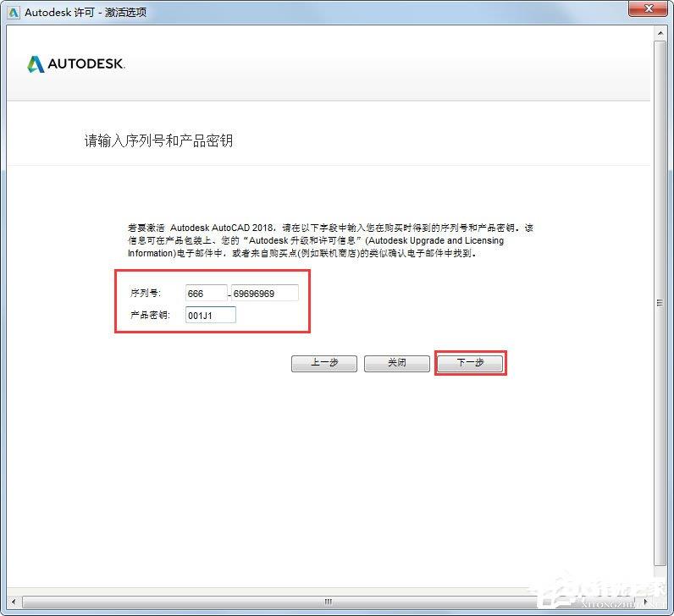The width and height of the screenshot is (674, 616).
Task: Click the 关闭 (Close) button
Action: click(x=397, y=363)
